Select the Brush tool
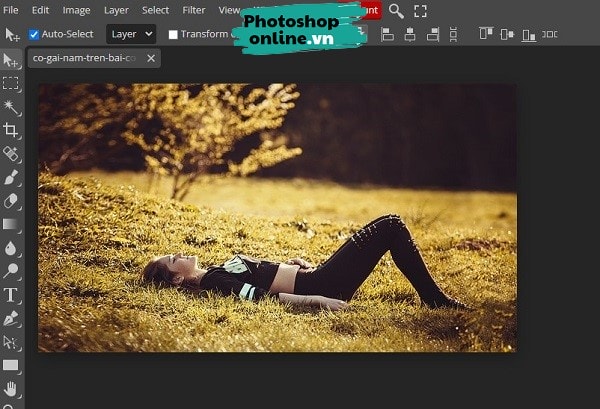The width and height of the screenshot is (600, 409). pos(11,177)
